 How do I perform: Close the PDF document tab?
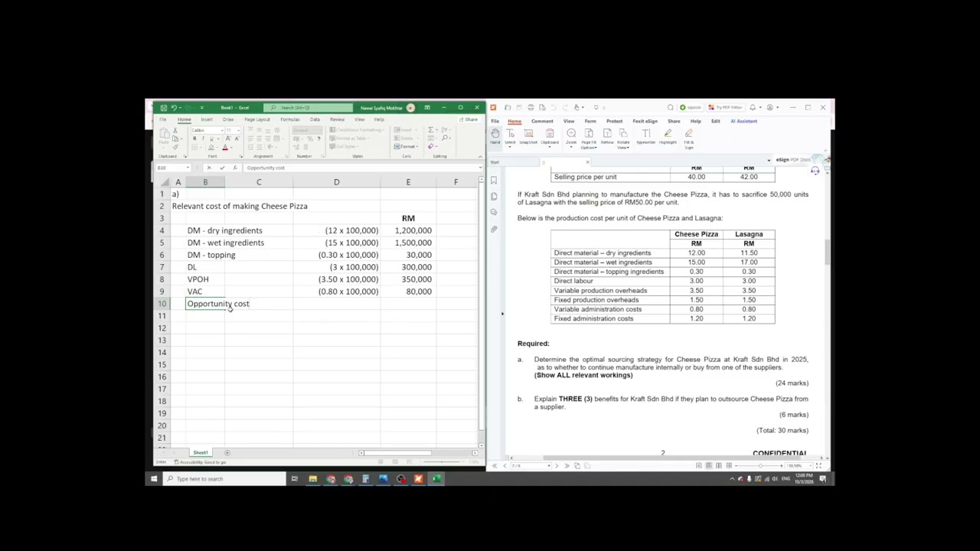587,162
